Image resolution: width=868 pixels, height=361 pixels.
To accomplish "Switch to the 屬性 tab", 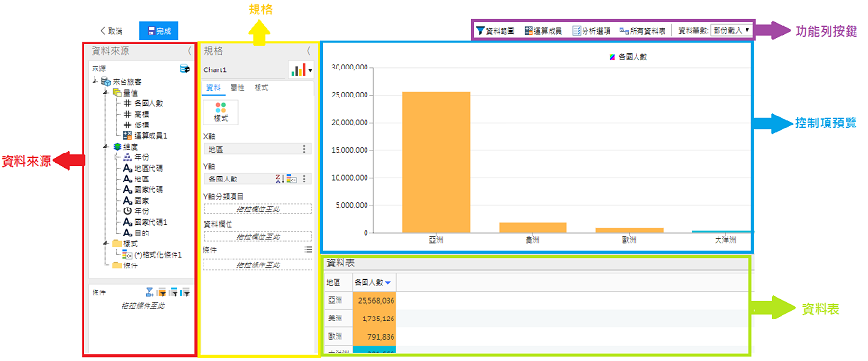I will tap(237, 87).
